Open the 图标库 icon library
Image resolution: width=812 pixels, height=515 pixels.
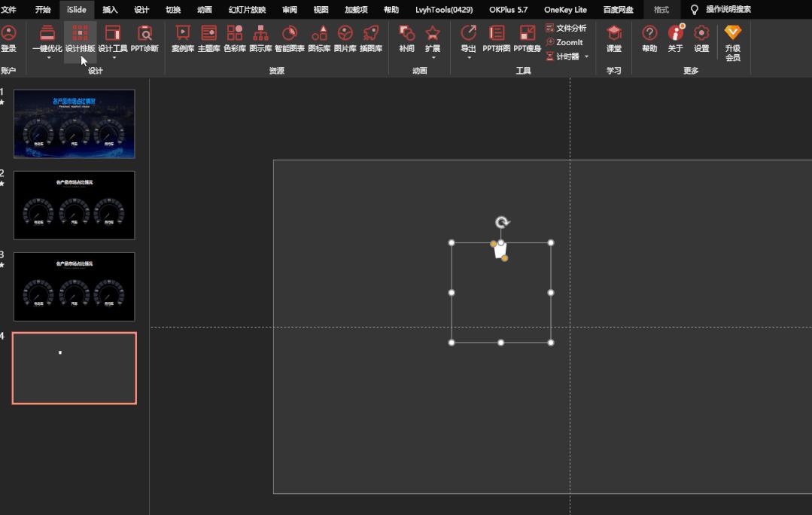319,38
